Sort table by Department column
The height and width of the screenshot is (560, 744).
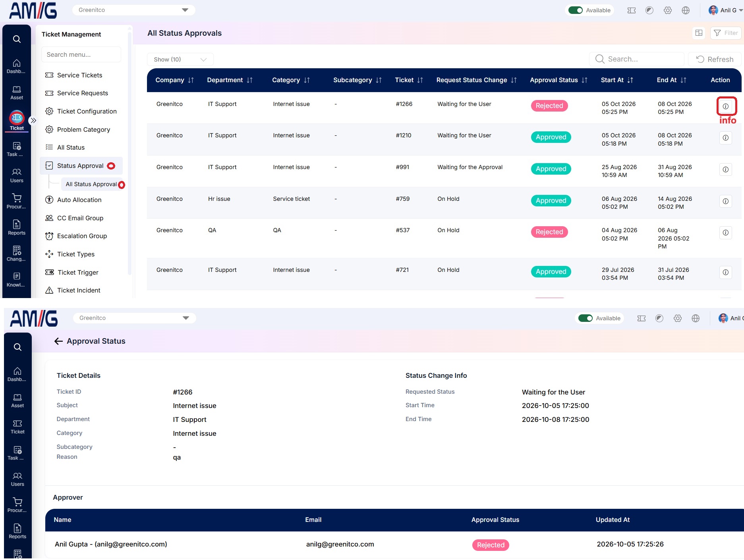[249, 80]
